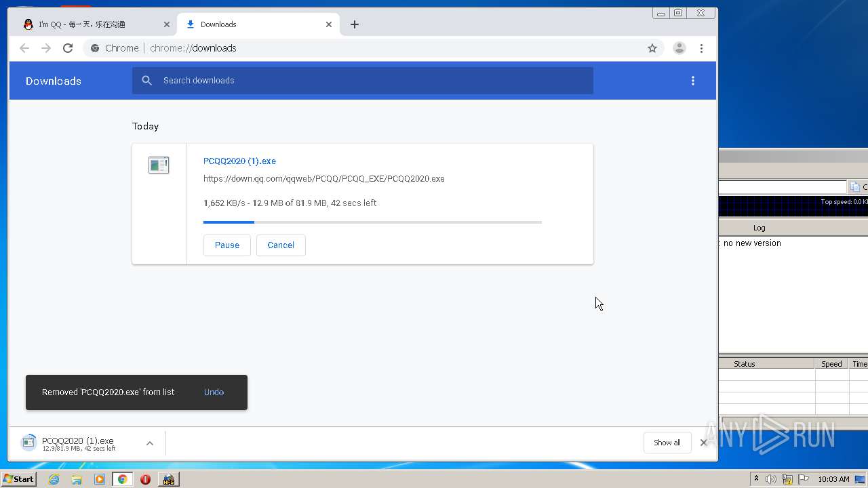This screenshot has width=868, height=488.
Task: Click the Chrome site info icon
Action: [x=95, y=48]
